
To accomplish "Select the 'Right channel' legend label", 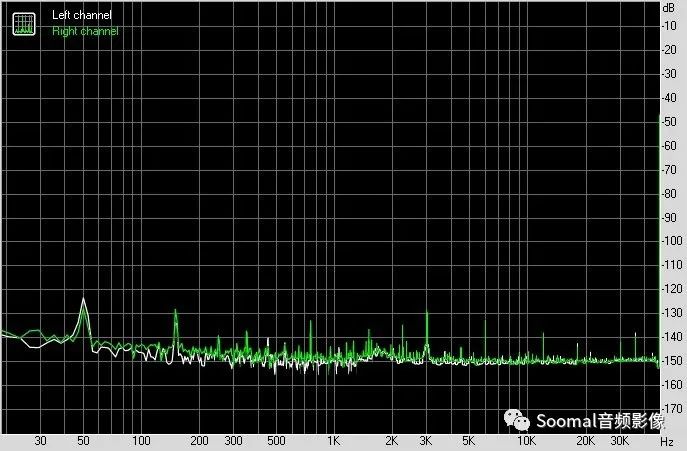I will pyautogui.click(x=85, y=31).
